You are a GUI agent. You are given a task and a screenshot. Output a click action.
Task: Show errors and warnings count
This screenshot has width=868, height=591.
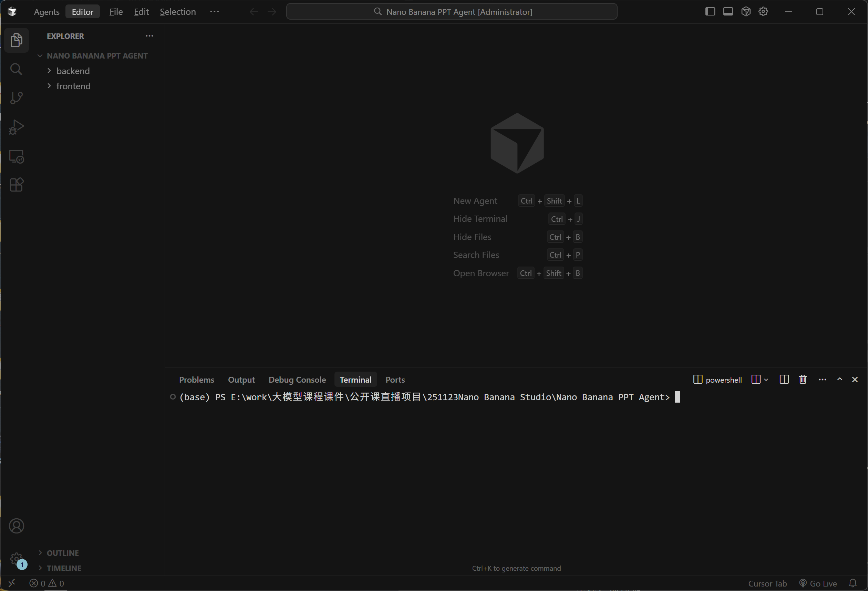(47, 583)
